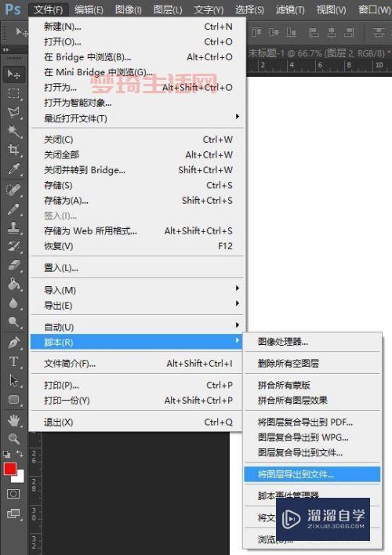Open the 文件(F) menu
This screenshot has height=555, width=392.
tap(48, 9)
